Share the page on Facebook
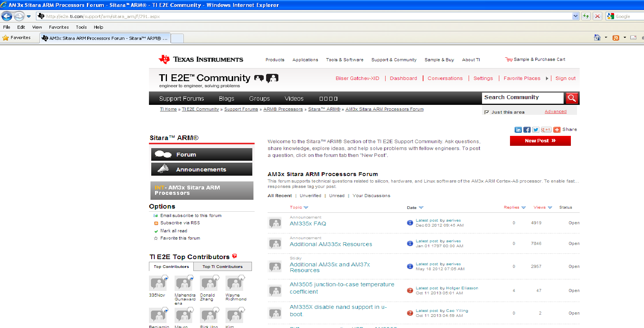 (x=527, y=130)
